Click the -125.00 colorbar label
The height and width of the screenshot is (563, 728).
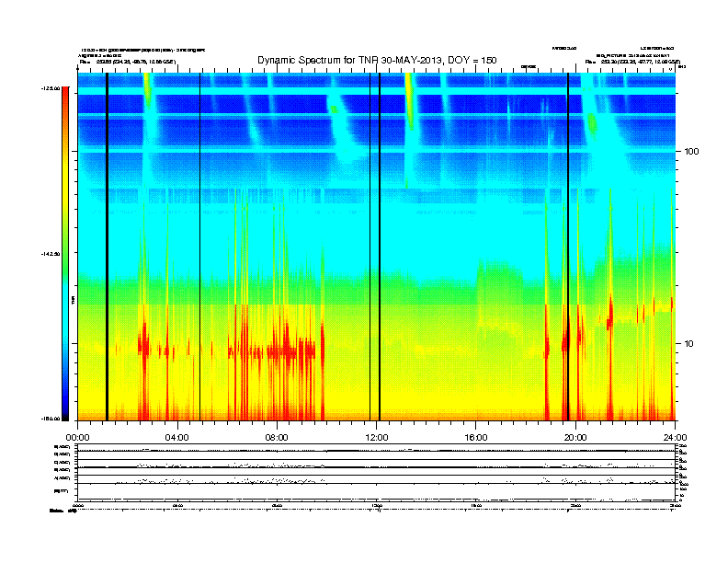click(x=51, y=88)
